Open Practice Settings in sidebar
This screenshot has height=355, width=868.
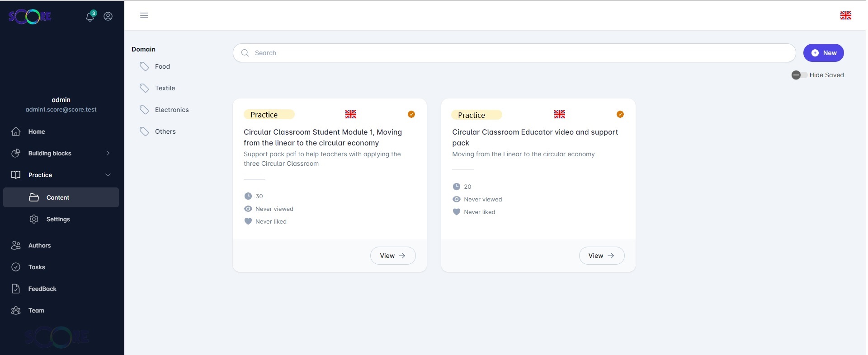click(x=58, y=219)
